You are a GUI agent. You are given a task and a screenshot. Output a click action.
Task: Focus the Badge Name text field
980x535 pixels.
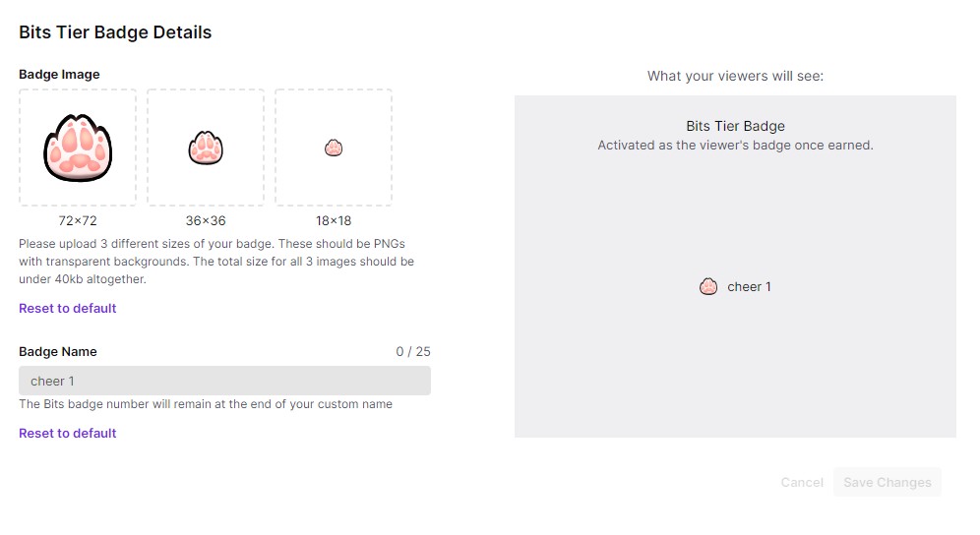point(224,381)
